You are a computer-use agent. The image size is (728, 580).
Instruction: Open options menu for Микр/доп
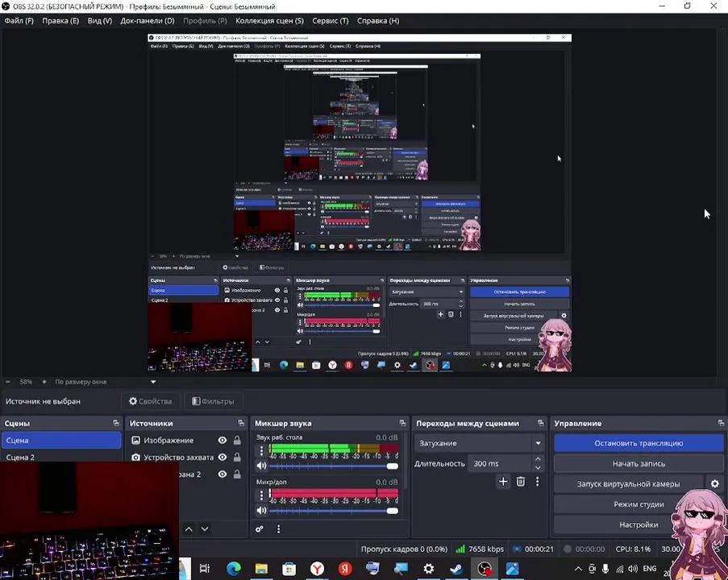[261, 495]
